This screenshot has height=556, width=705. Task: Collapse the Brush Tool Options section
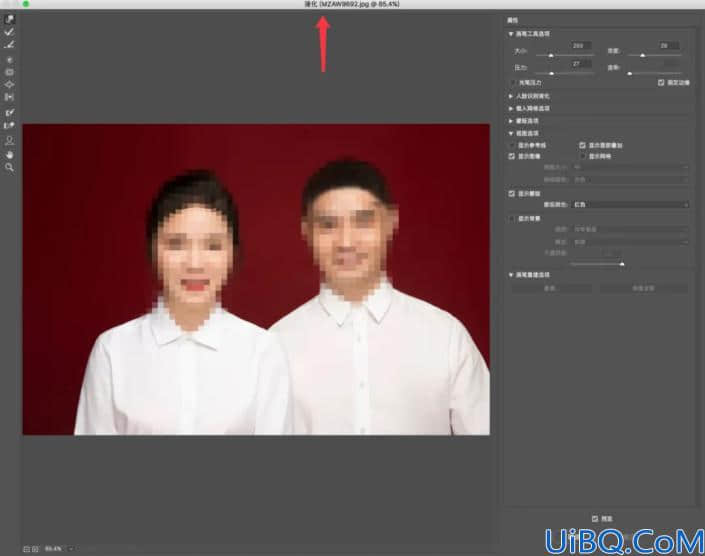511,34
